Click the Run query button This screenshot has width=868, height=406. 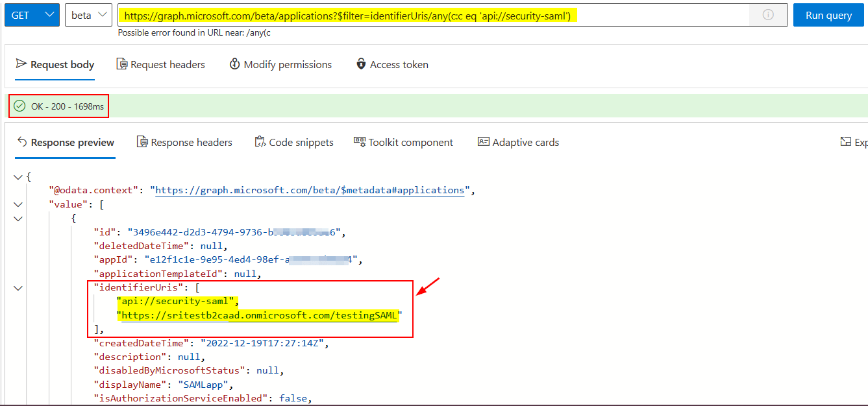(828, 14)
